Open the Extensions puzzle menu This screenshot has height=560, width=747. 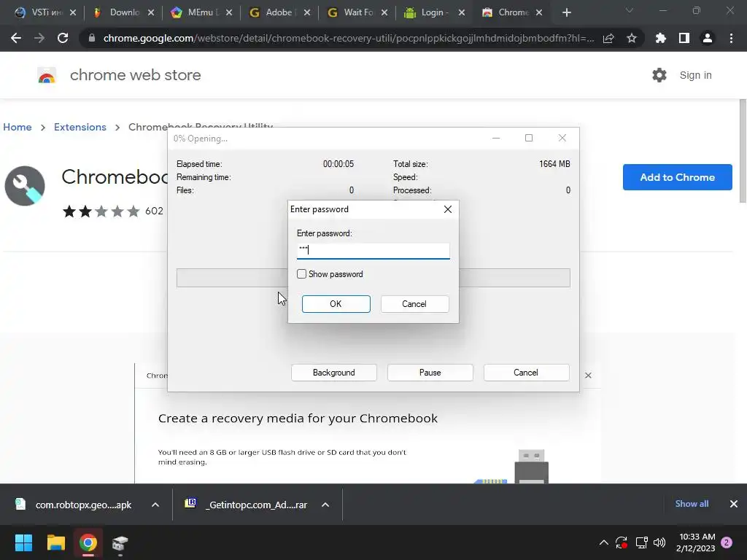click(660, 38)
